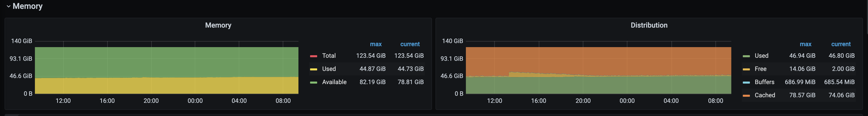Click the Memory row title text
This screenshot has height=116, width=868.
[x=28, y=6]
